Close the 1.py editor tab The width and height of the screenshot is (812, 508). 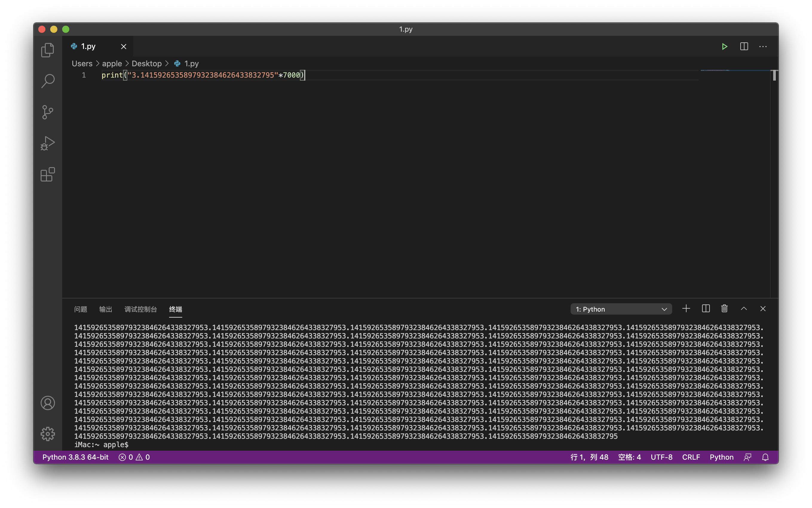pos(124,46)
